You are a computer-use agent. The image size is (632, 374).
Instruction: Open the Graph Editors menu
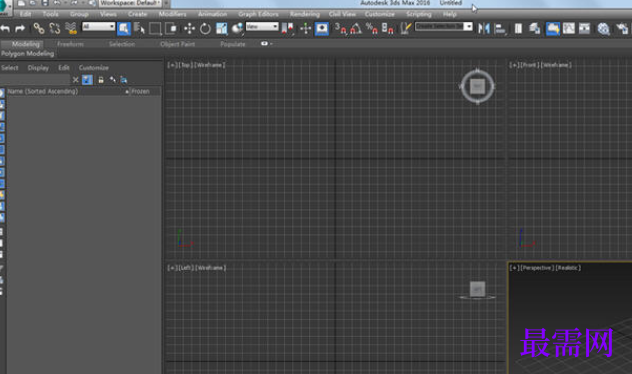coord(258,14)
